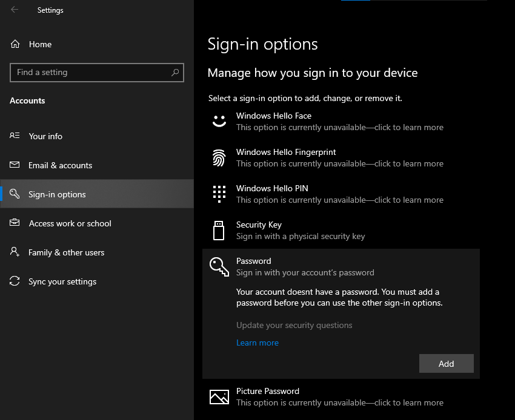Open Sync your settings page
Screen dimensions: 515x420
pos(62,281)
